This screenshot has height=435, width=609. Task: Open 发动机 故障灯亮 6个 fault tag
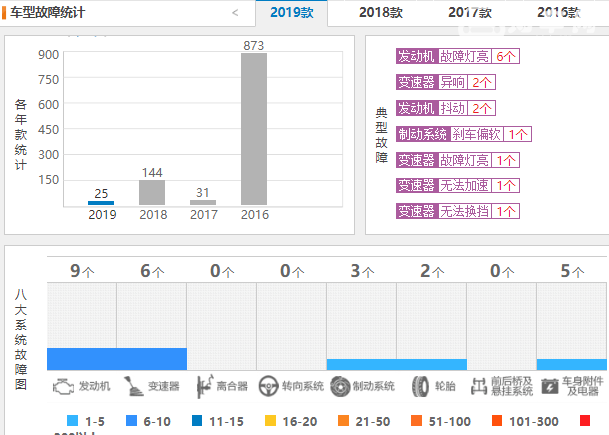[x=458, y=56]
